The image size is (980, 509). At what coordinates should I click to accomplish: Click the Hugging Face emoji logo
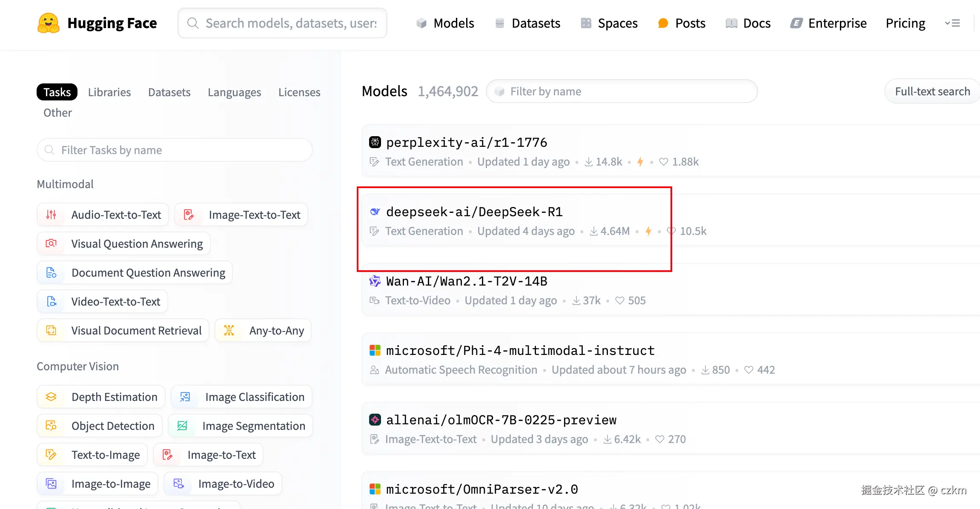pos(48,23)
